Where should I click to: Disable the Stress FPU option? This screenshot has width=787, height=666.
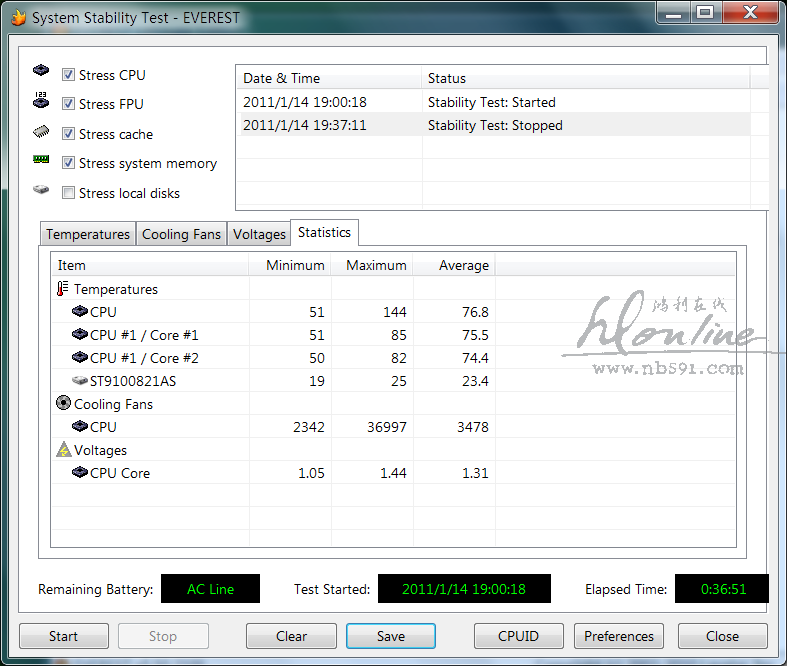click(69, 104)
